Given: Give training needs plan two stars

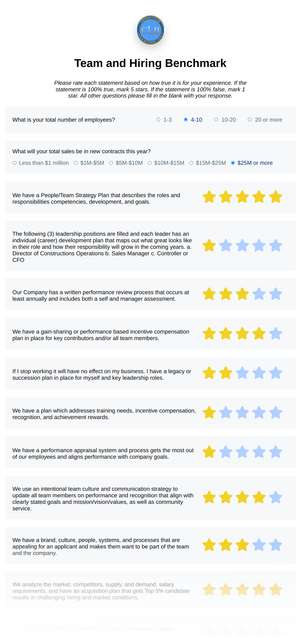Looking at the screenshot, I should pyautogui.click(x=226, y=413).
